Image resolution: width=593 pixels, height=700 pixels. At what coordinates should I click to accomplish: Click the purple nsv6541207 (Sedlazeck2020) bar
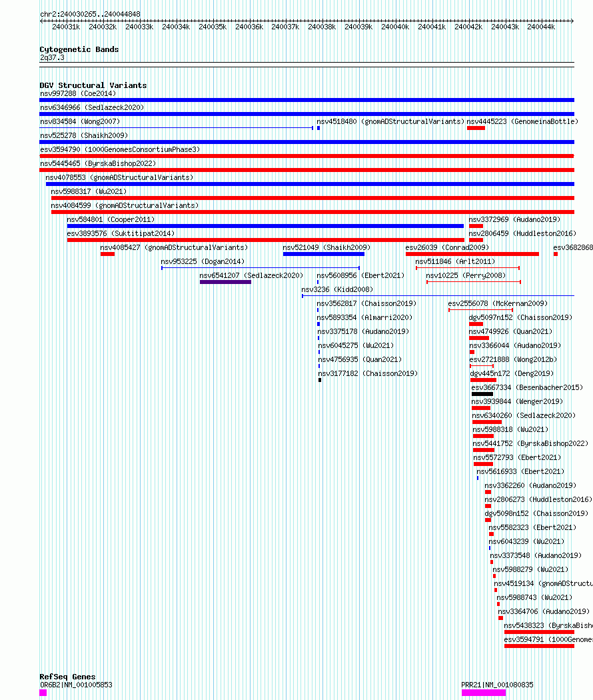click(x=225, y=282)
